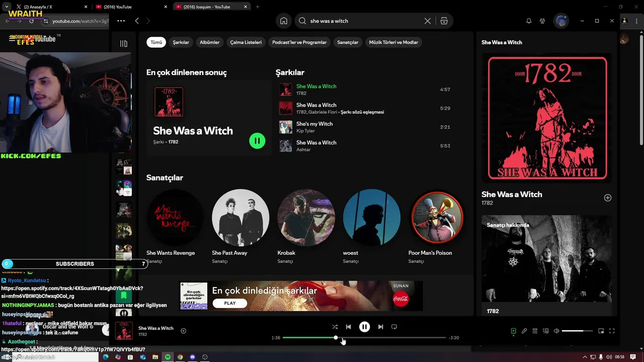The height and width of the screenshot is (362, 644).
Task: Open She Past Away artist card
Action: coord(240,226)
